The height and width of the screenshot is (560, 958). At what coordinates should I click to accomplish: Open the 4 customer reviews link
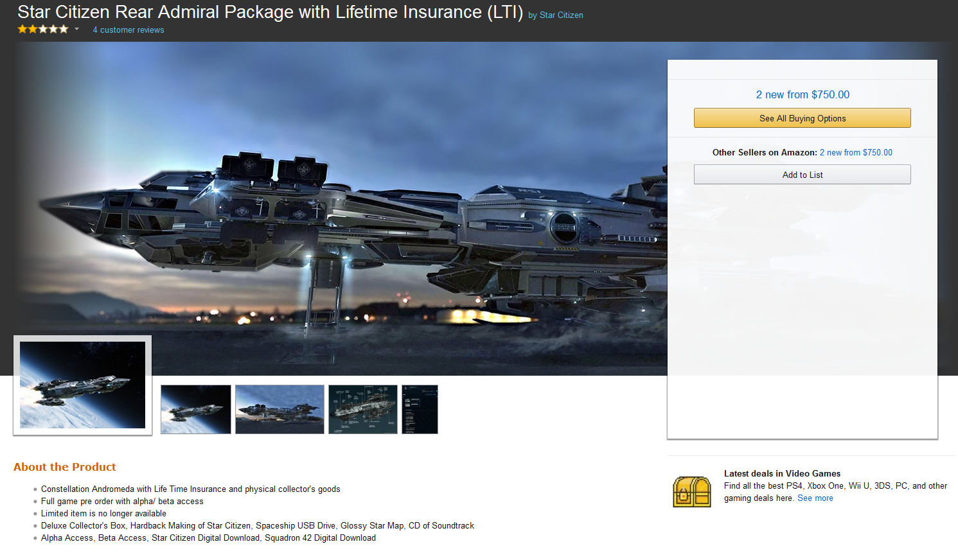128,30
